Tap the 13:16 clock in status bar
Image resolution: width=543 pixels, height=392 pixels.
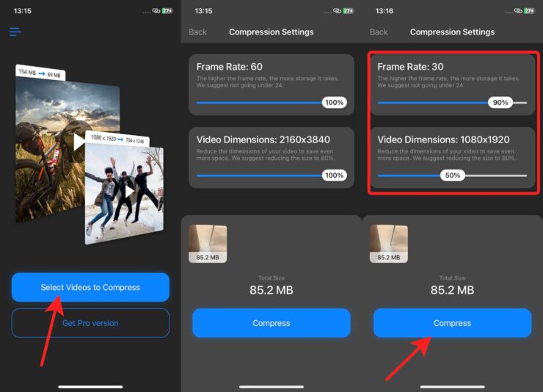coord(385,12)
